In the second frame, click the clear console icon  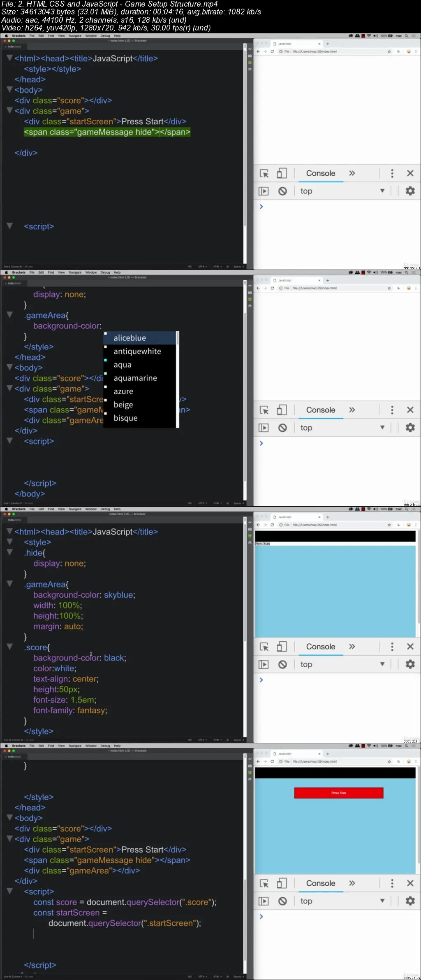(x=282, y=428)
